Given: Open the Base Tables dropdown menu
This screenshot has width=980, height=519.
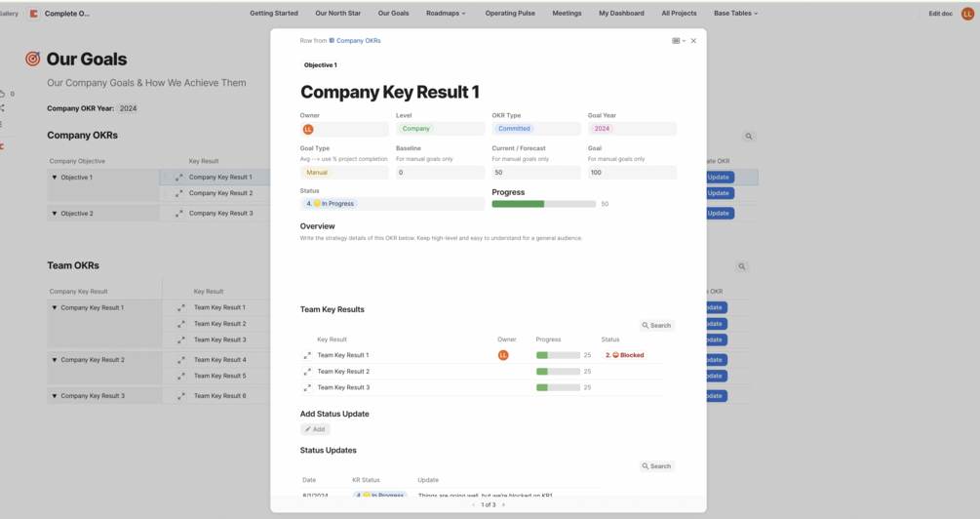Looking at the screenshot, I should 735,13.
